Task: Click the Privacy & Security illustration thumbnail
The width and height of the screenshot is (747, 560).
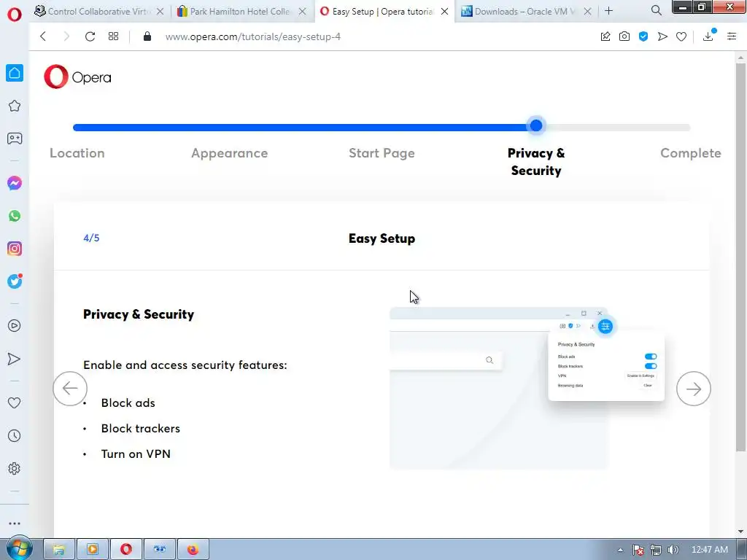Action: pos(527,388)
